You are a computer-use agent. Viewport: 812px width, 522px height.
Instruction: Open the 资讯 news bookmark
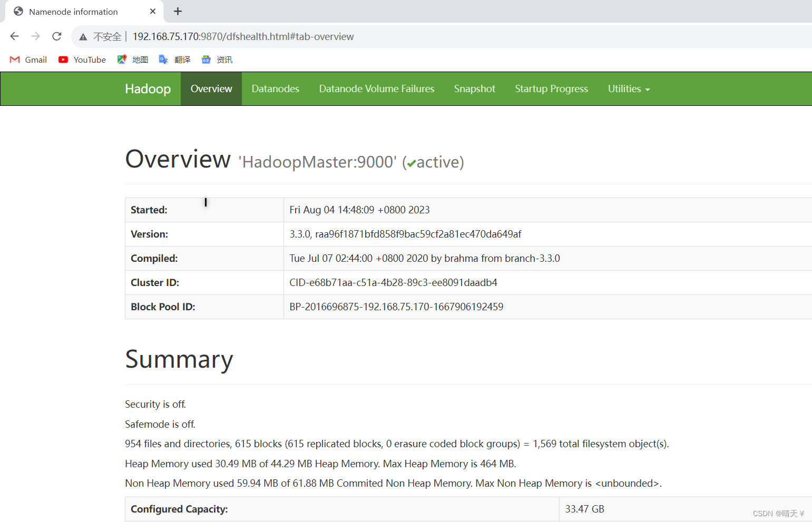217,60
